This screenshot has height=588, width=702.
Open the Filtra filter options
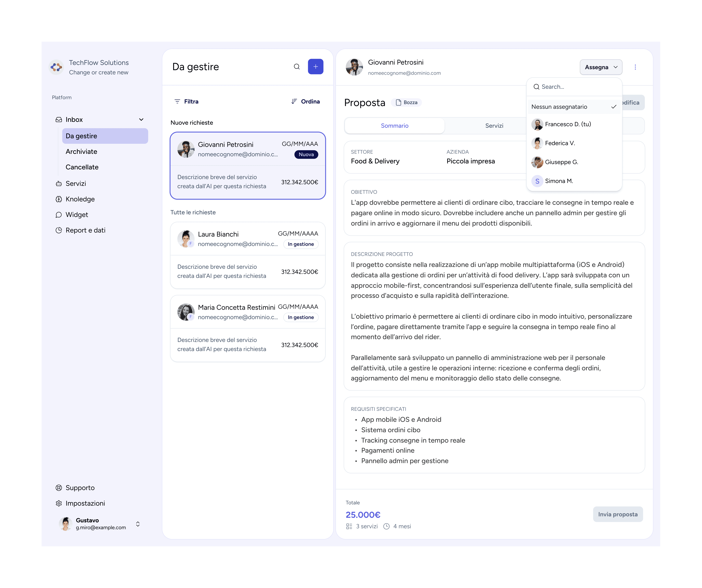coord(186,102)
